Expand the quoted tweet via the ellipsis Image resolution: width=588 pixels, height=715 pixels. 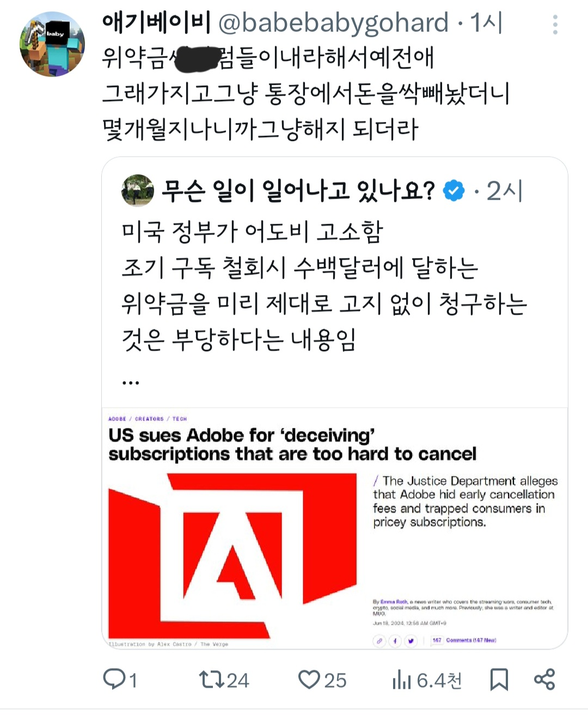click(x=131, y=383)
